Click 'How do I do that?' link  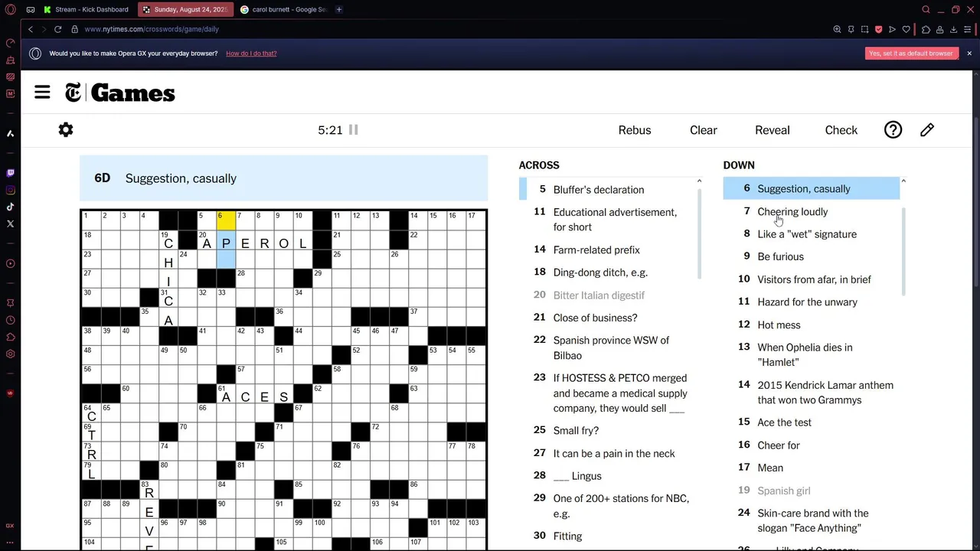coord(251,54)
